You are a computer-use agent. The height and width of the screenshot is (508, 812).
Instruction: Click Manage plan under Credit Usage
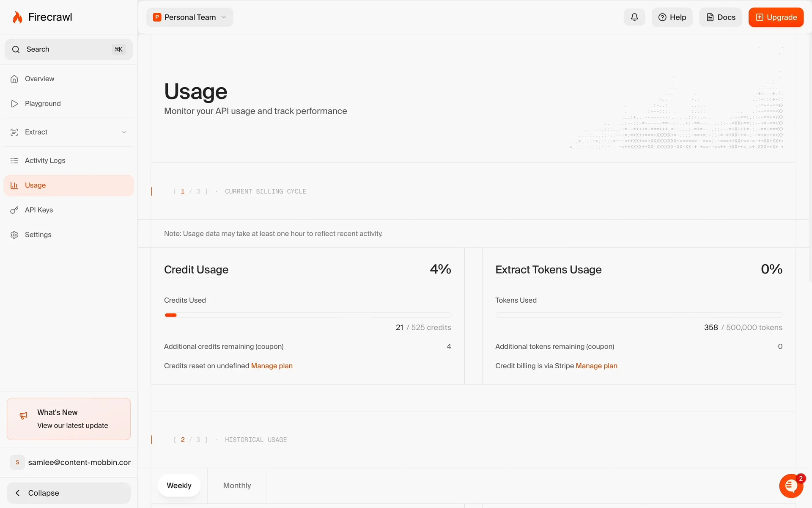pyautogui.click(x=272, y=366)
